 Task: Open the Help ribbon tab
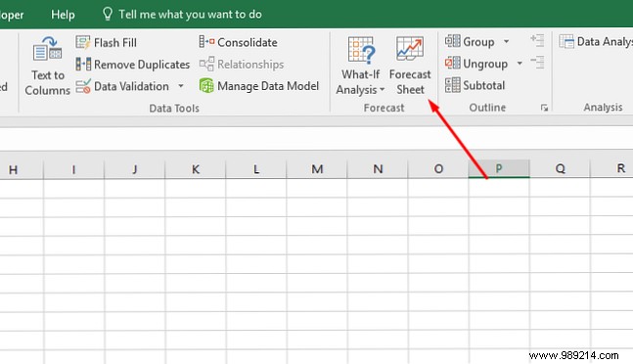pos(63,15)
